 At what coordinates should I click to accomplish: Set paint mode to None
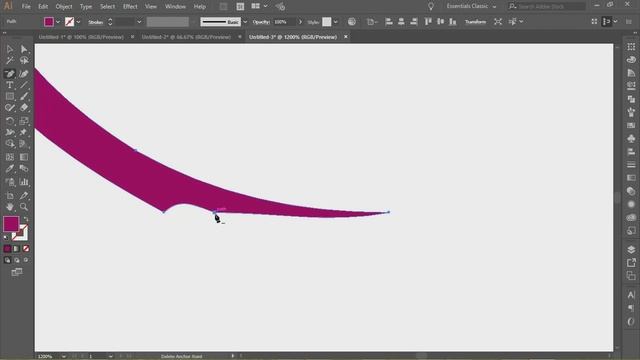[26, 249]
